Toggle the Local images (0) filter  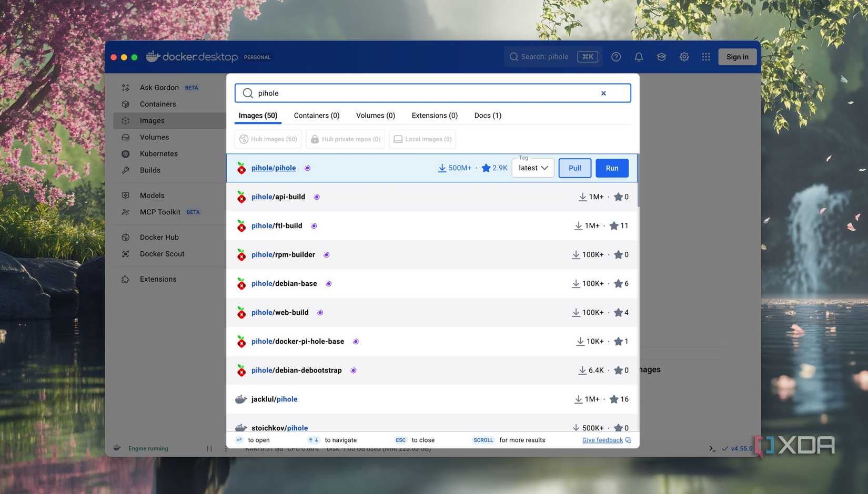[422, 139]
